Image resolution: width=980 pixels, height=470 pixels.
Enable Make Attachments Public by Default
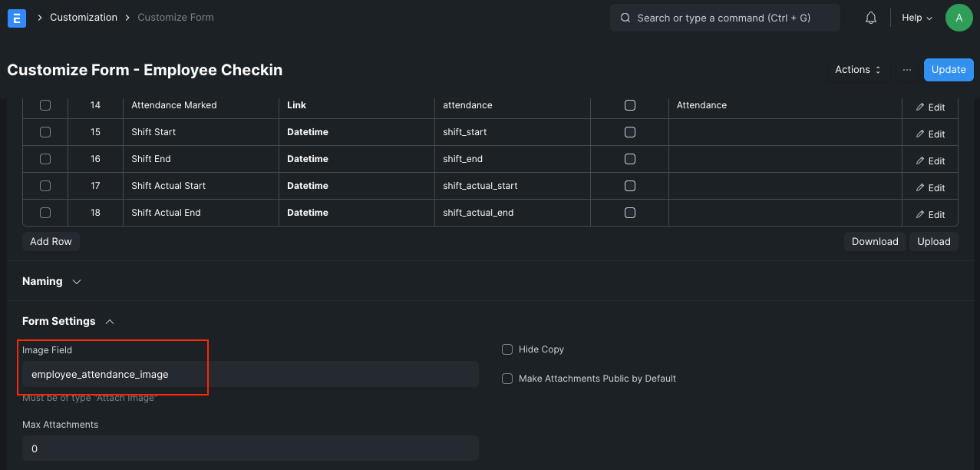tap(506, 378)
